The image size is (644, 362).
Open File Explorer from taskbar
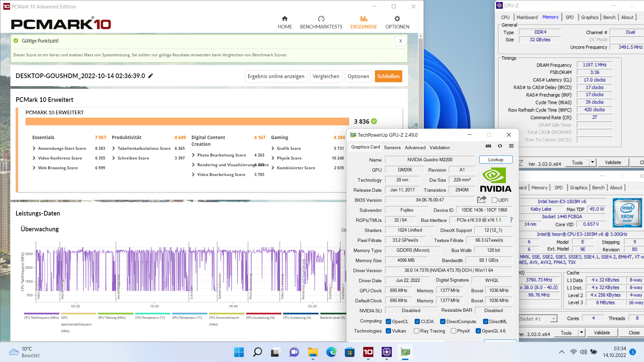point(313,352)
